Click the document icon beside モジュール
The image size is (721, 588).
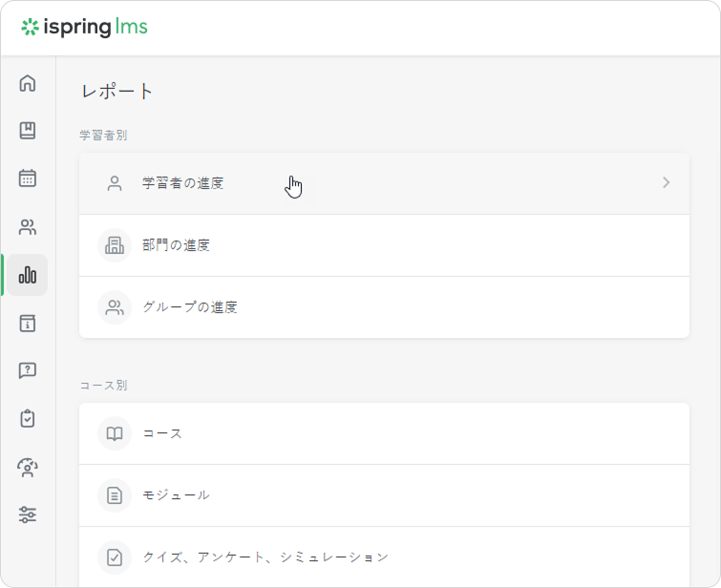[115, 495]
